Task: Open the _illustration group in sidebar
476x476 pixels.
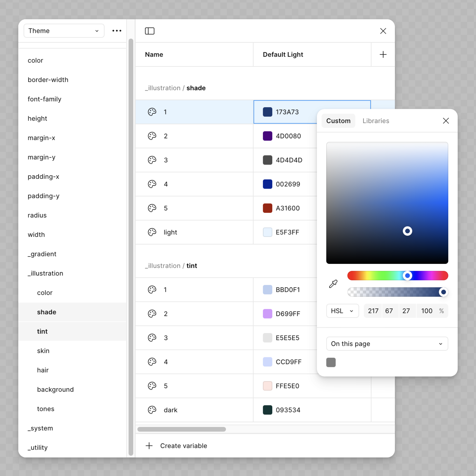Action: pyautogui.click(x=72, y=273)
